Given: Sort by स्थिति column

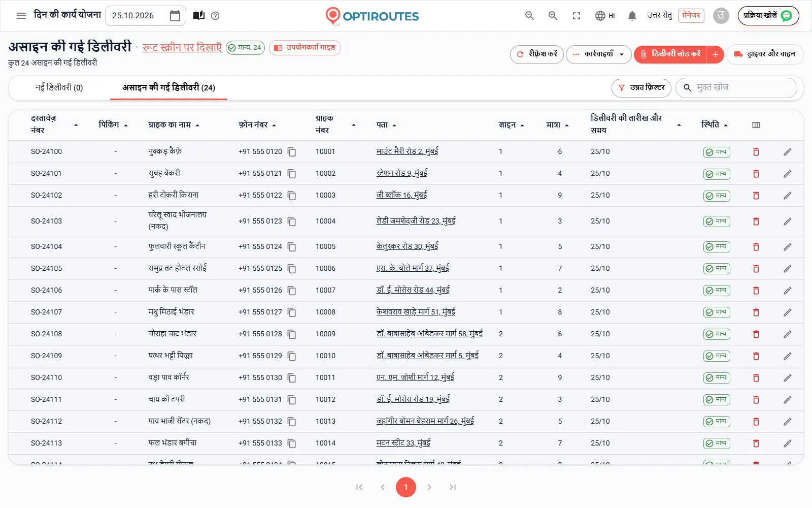Looking at the screenshot, I should (x=715, y=125).
